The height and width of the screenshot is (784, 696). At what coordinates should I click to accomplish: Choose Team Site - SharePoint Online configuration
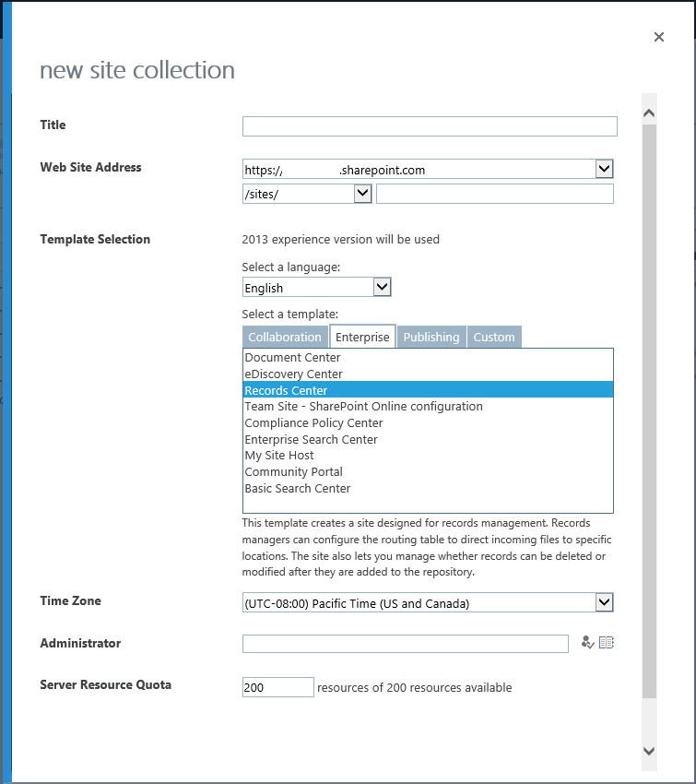coord(428,407)
